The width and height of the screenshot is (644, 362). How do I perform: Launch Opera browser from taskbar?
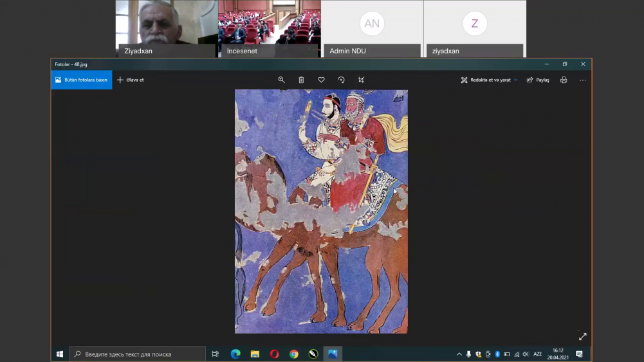pos(274,354)
